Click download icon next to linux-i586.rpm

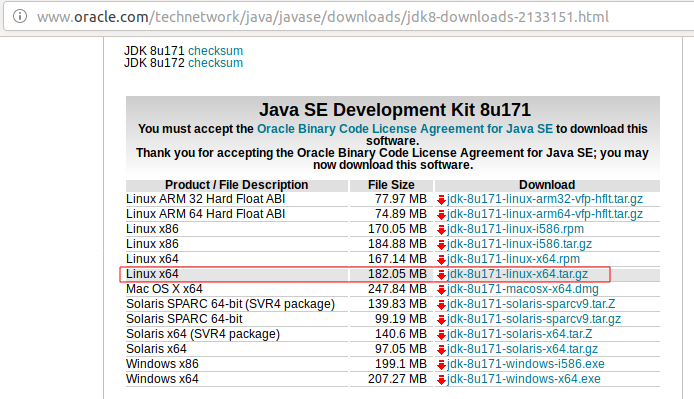(441, 230)
